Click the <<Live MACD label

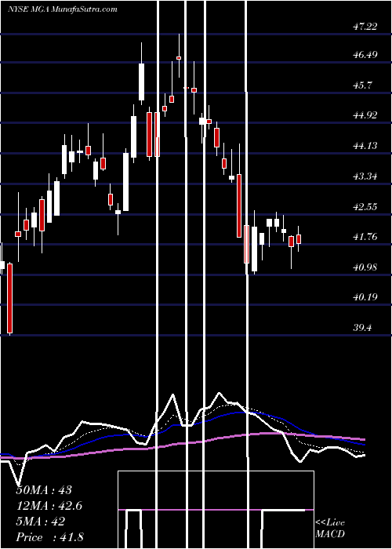click(x=330, y=529)
